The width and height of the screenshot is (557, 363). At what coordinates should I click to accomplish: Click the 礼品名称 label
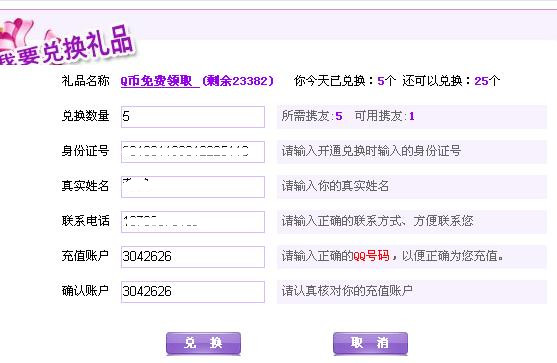point(85,81)
